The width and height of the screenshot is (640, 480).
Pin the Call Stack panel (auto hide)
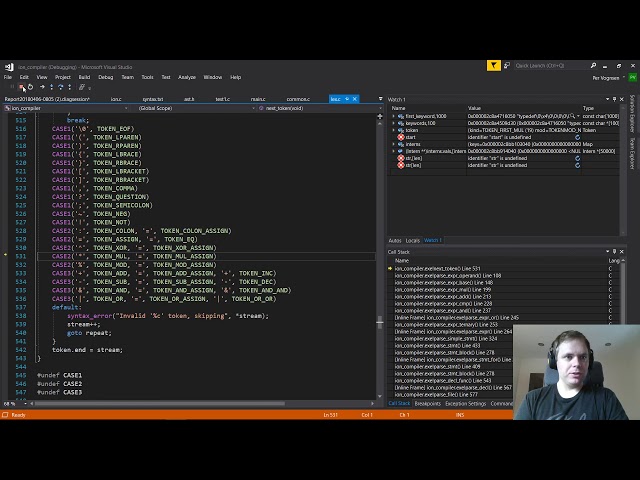[614, 252]
